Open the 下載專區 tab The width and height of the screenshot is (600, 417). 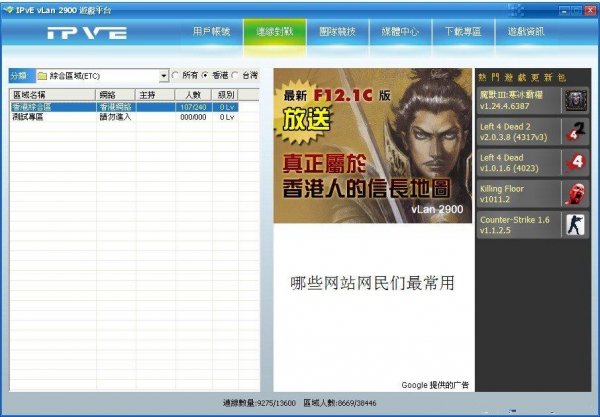(463, 32)
